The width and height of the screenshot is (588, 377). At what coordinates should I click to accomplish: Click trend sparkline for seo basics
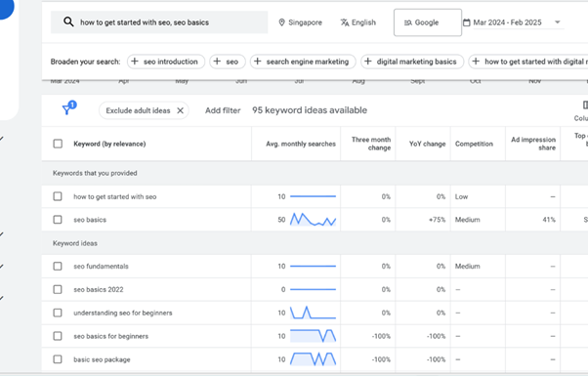[x=313, y=220]
